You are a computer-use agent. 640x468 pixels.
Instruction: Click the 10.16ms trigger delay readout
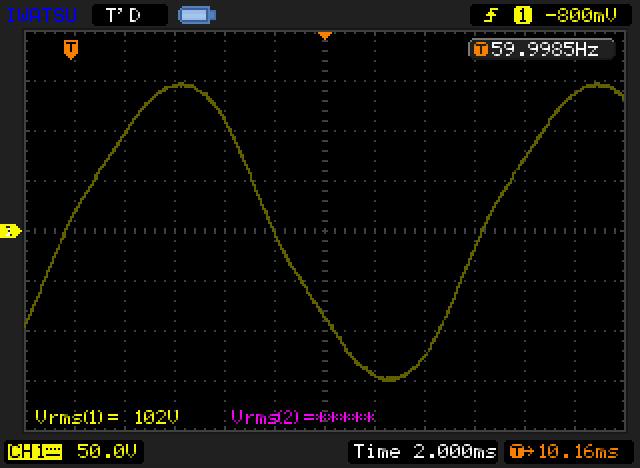pyautogui.click(x=578, y=452)
